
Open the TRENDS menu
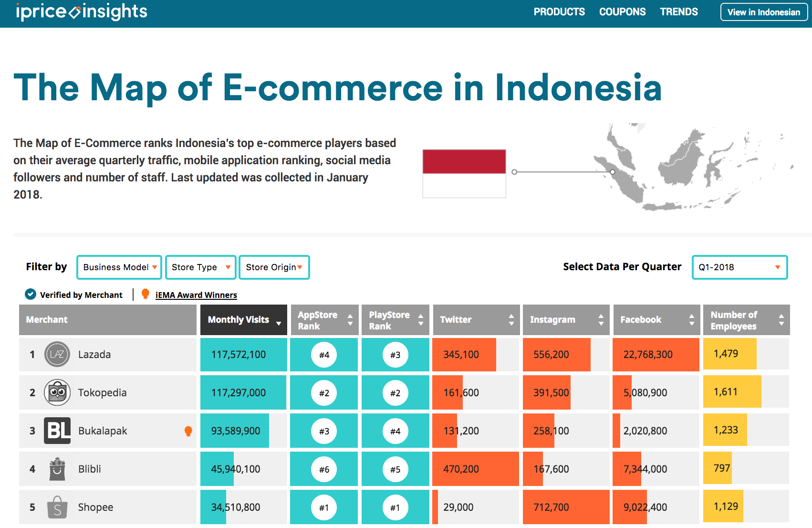pyautogui.click(x=679, y=12)
